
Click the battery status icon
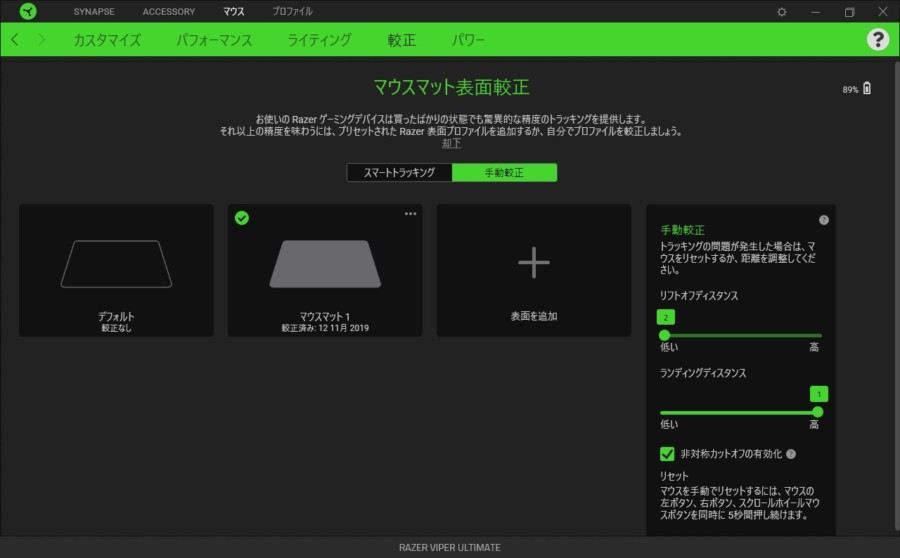[x=866, y=89]
